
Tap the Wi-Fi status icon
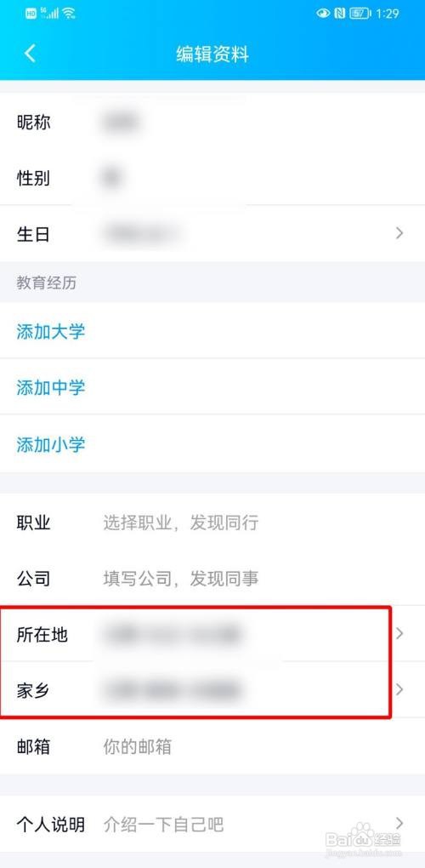69,14
